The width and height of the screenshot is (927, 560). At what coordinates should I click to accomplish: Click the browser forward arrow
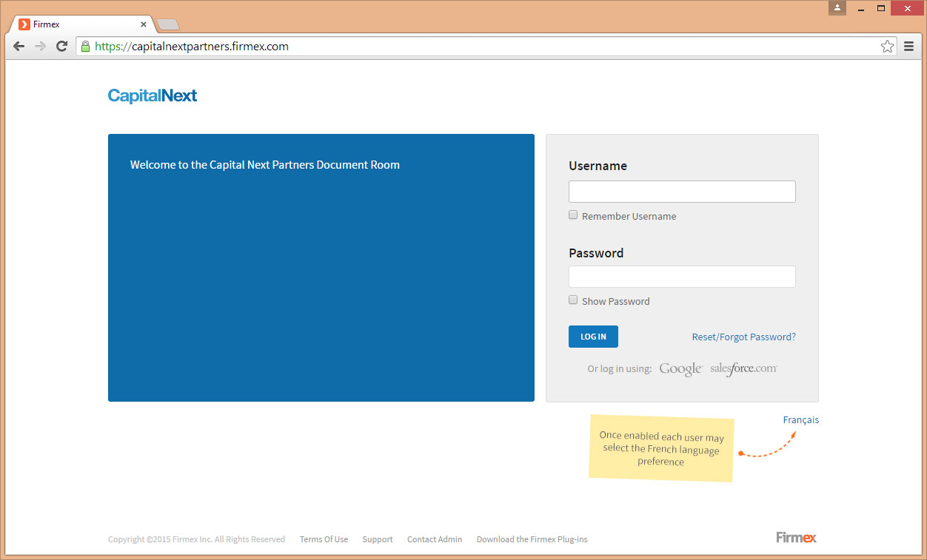click(40, 47)
